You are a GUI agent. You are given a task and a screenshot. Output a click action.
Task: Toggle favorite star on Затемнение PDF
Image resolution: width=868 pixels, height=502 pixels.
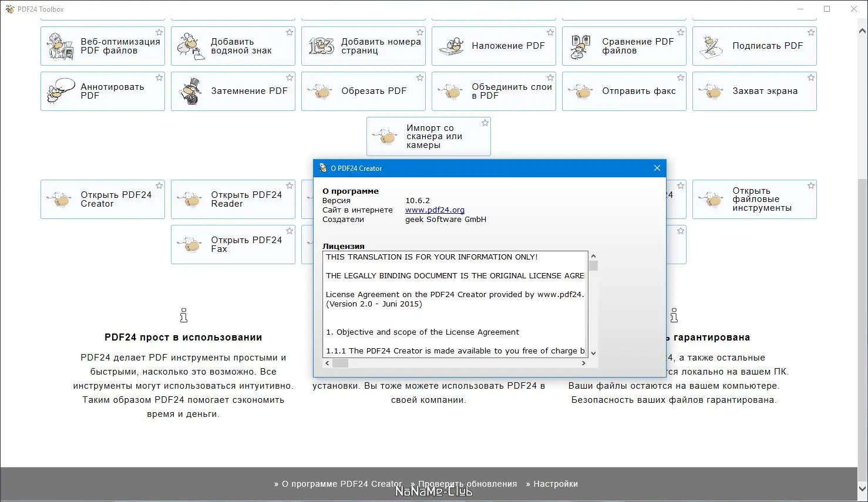pyautogui.click(x=290, y=78)
